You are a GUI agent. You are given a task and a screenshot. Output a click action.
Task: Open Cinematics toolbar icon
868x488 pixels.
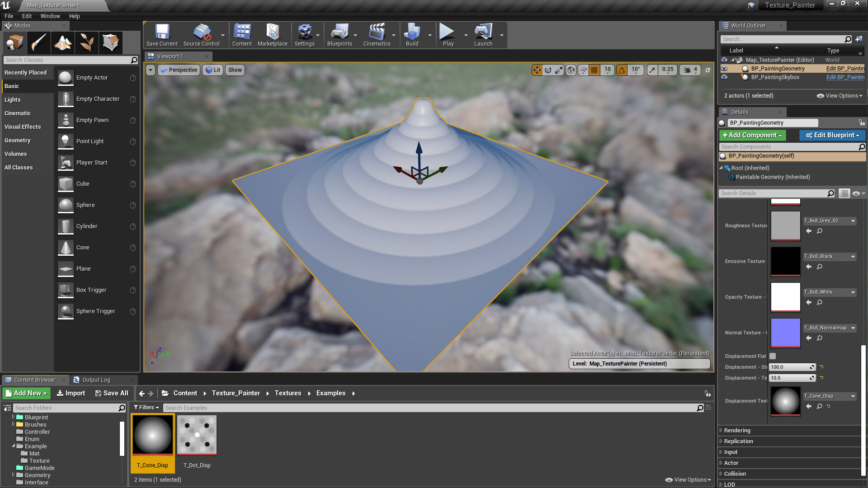(x=377, y=35)
